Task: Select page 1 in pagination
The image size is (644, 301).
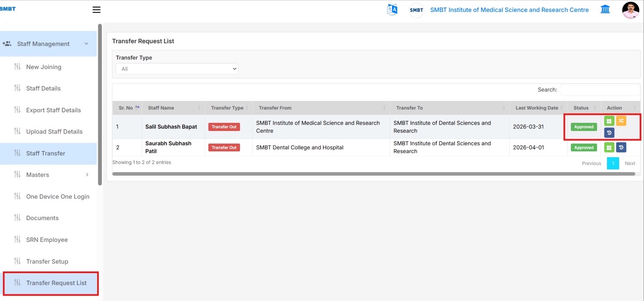Action: point(613,163)
